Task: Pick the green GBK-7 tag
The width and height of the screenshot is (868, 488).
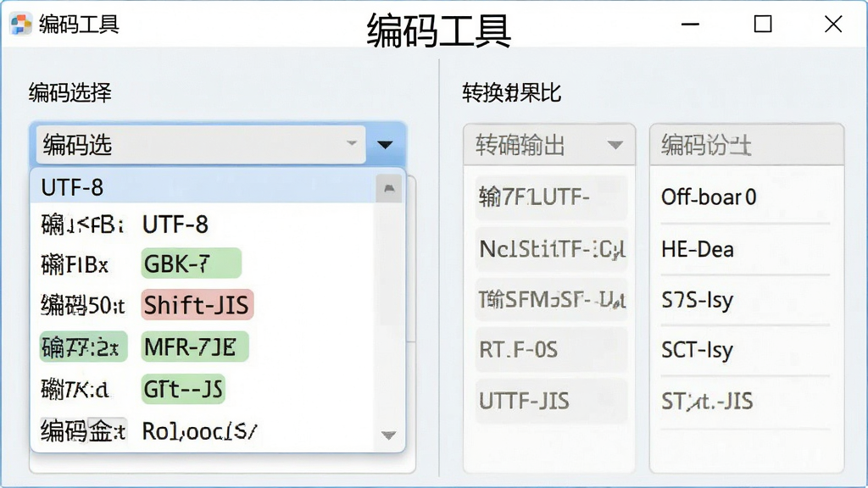Action: (x=192, y=263)
